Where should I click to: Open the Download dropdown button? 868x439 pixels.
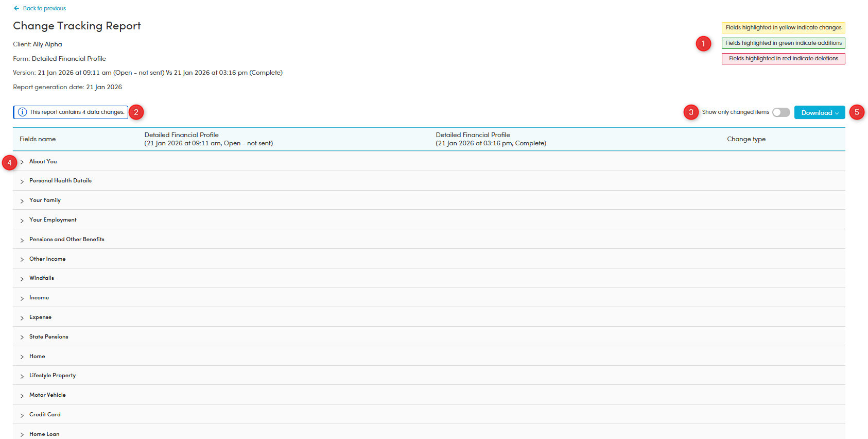coord(819,112)
